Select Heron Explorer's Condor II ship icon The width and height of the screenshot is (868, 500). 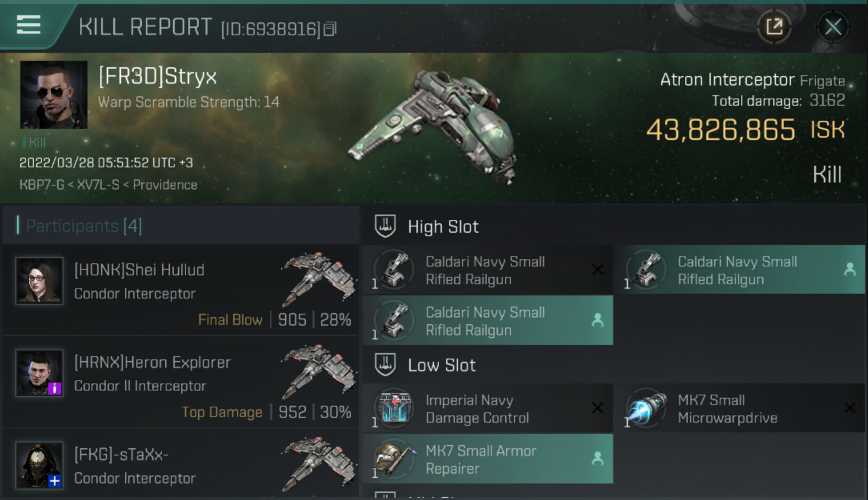(x=319, y=371)
